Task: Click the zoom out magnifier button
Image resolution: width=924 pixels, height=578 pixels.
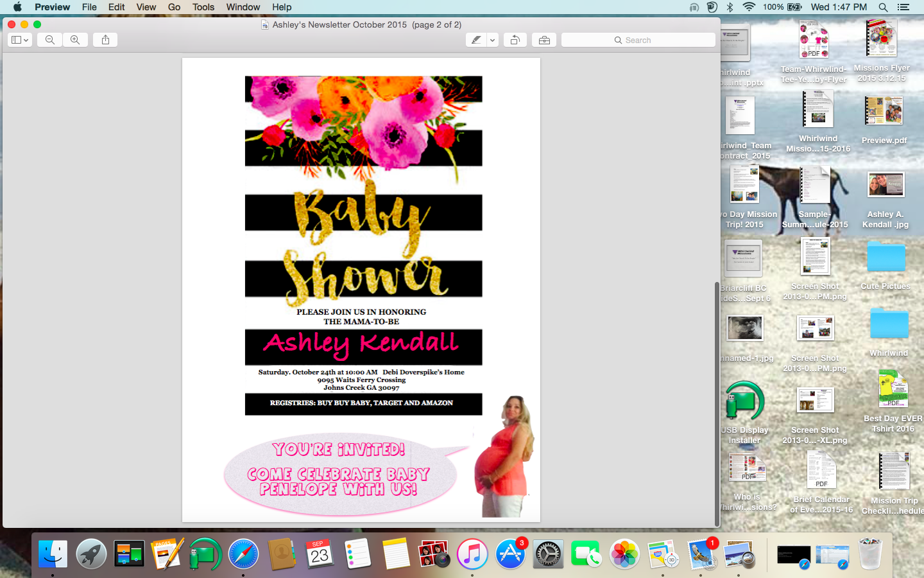Action: coord(50,40)
